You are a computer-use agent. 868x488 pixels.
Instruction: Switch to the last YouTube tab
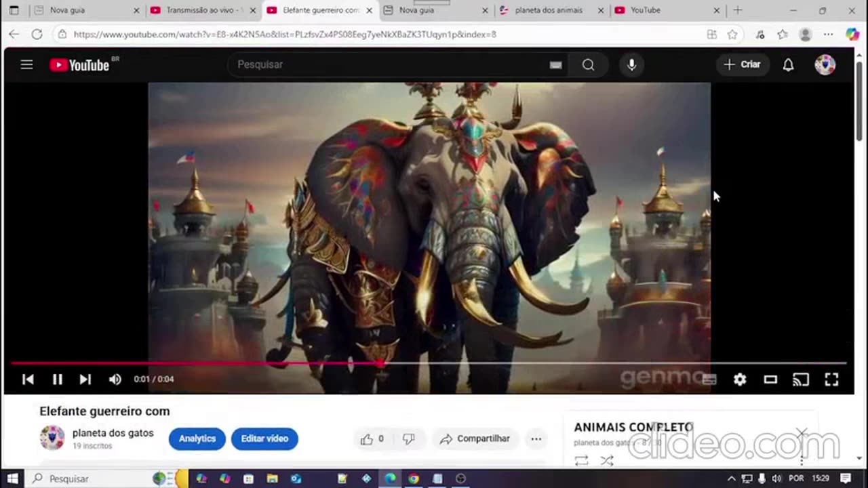pos(667,10)
